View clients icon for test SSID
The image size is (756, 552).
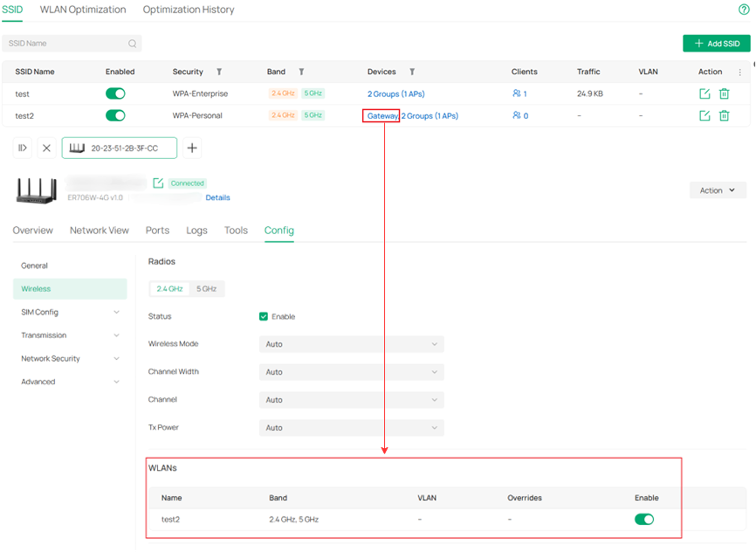[516, 93]
